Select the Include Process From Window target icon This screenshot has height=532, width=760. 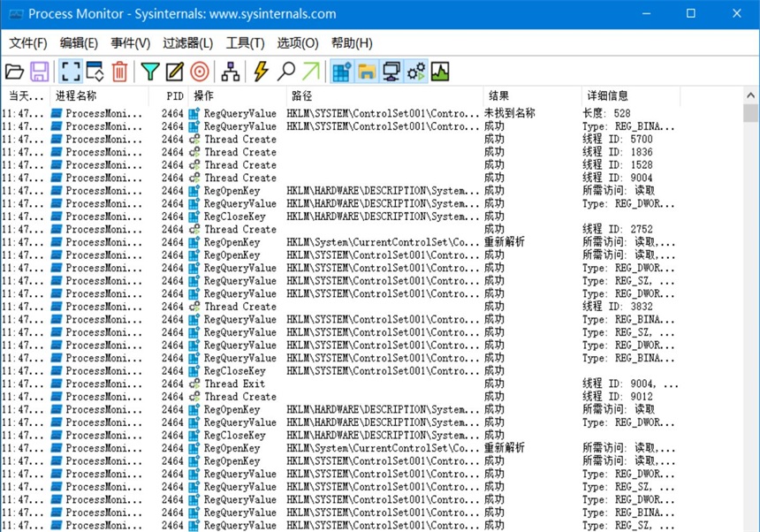(x=200, y=72)
